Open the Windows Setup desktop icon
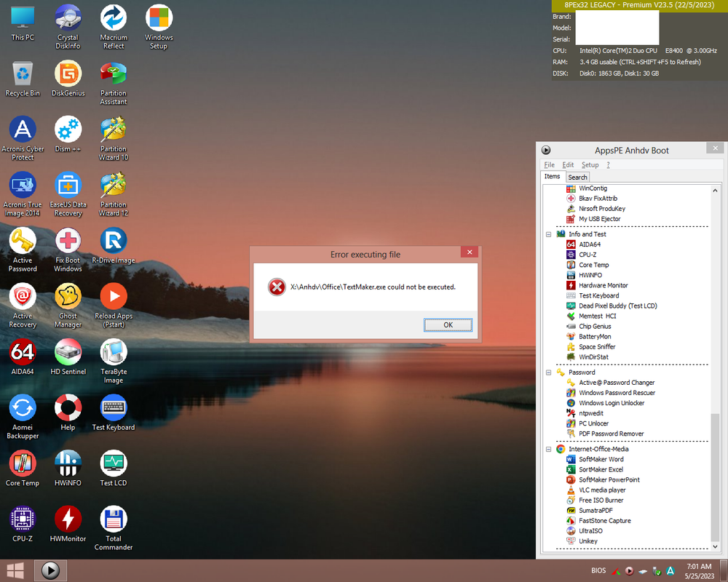 (159, 27)
